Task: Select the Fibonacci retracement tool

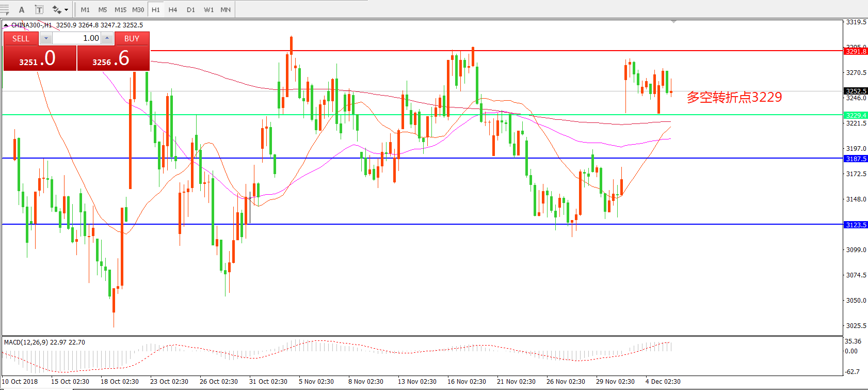Action: click(x=4, y=9)
